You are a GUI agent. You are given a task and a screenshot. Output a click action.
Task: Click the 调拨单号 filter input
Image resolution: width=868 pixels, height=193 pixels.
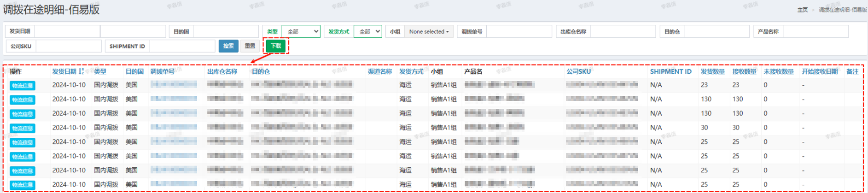pyautogui.click(x=519, y=31)
